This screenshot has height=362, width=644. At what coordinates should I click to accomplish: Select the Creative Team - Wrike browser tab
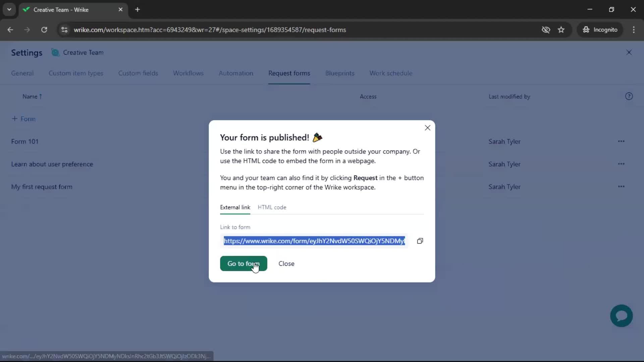click(x=73, y=10)
